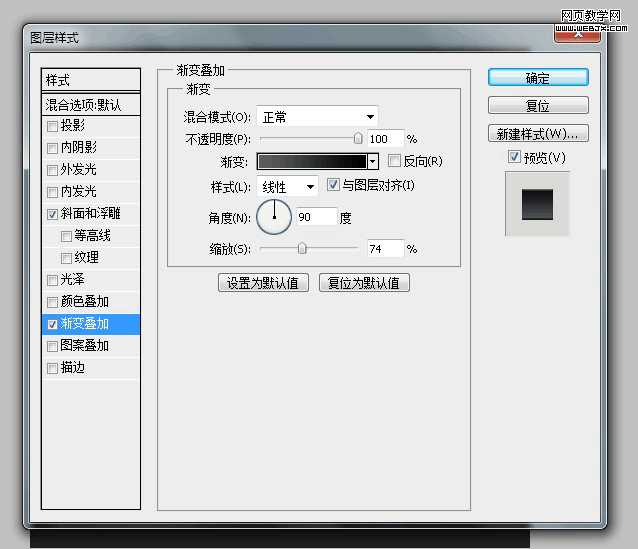
Task: Click the gradient preview thumbnail
Action: 312,161
